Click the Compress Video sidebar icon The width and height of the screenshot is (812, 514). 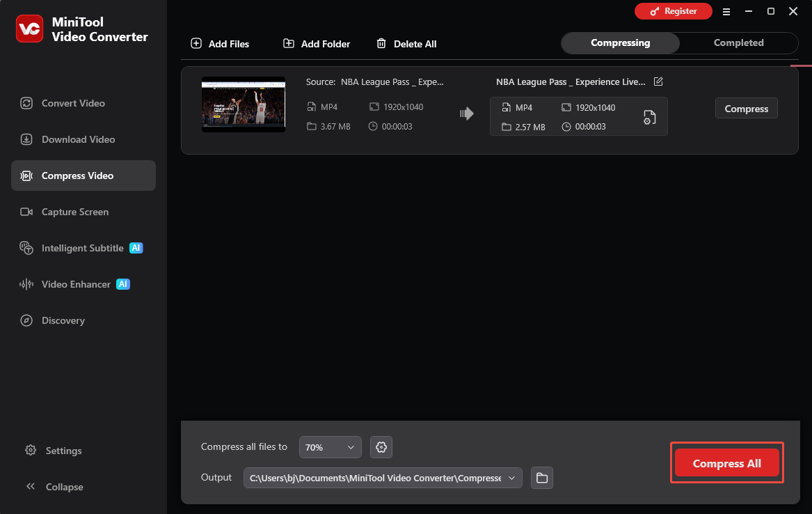(26, 176)
